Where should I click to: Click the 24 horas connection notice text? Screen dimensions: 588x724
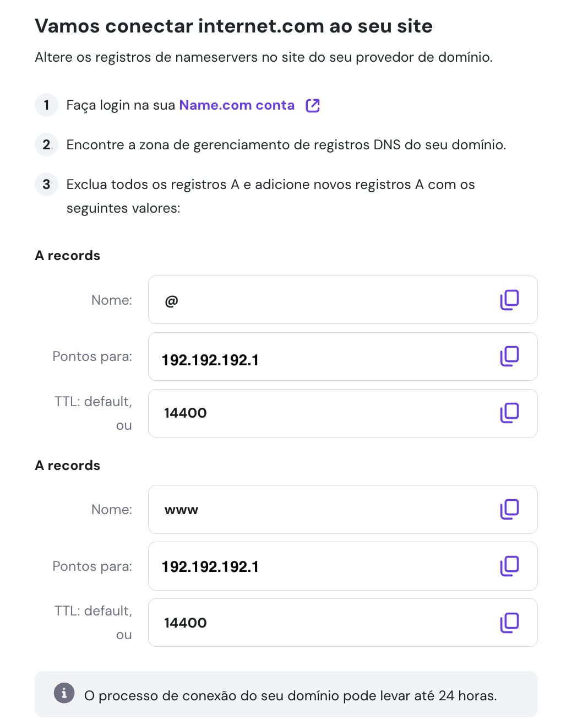tap(290, 695)
